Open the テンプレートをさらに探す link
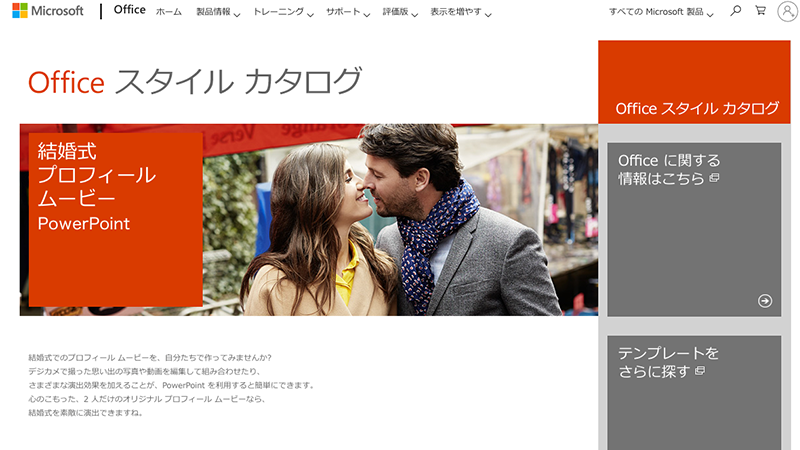The height and width of the screenshot is (450, 800). 668,362
